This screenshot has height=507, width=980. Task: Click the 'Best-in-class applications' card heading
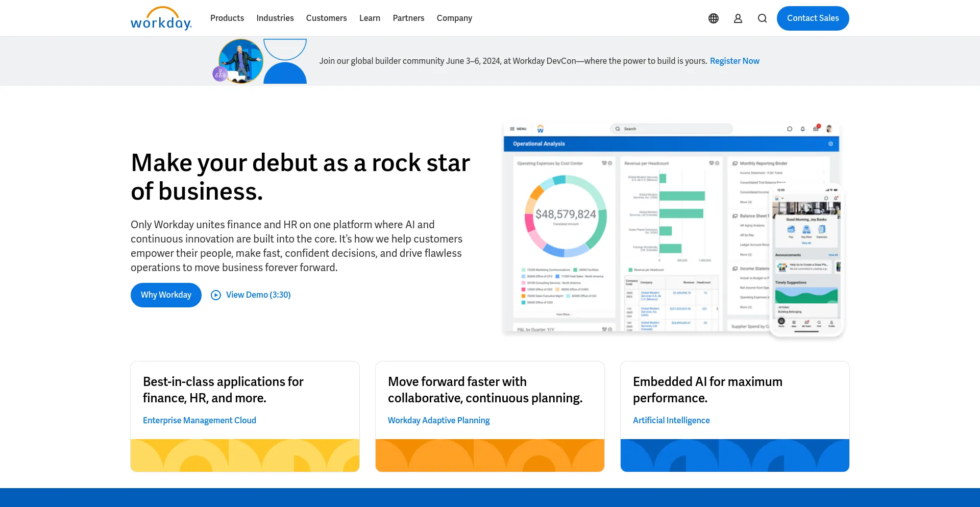[x=223, y=390]
